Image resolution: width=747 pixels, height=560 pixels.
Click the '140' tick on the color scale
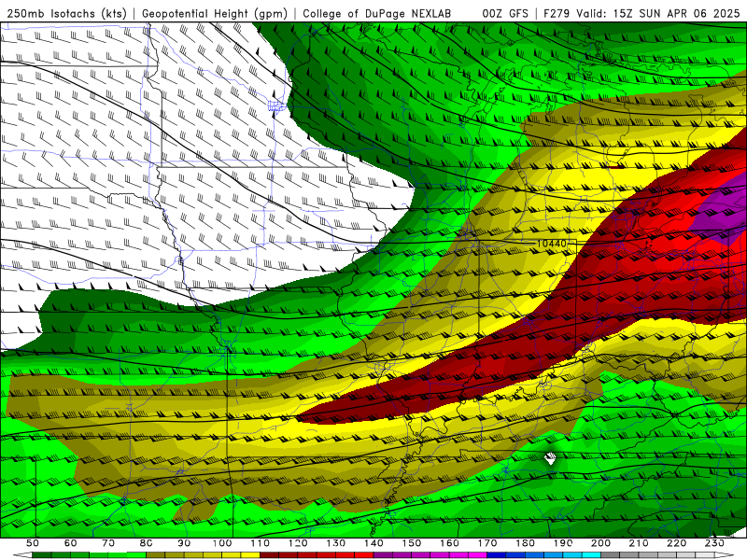click(373, 543)
